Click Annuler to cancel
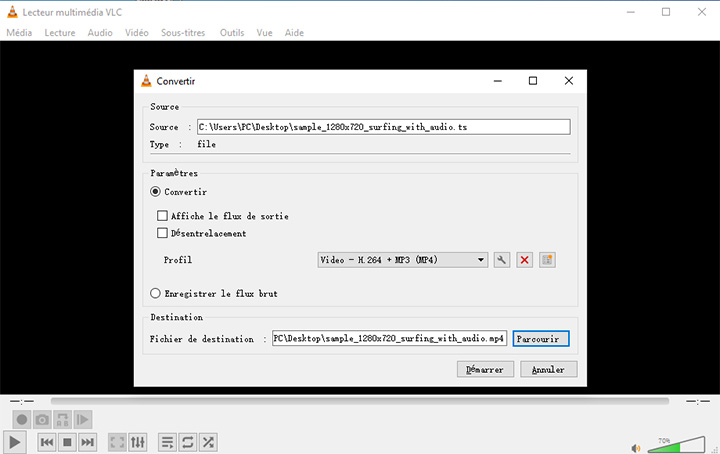Viewport: 720px width, 454px height. (x=549, y=370)
